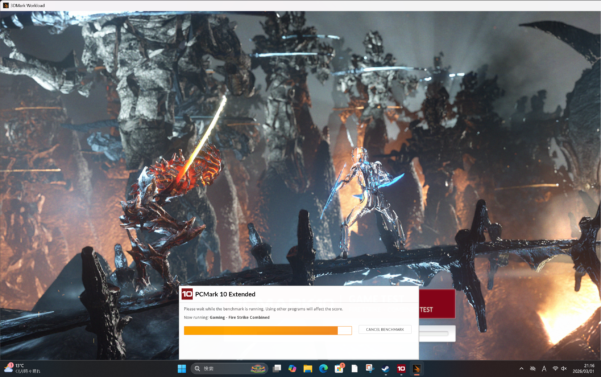Image resolution: width=601 pixels, height=377 pixels.
Task: Open the network Wi-Fi tray icon
Action: click(x=555, y=369)
